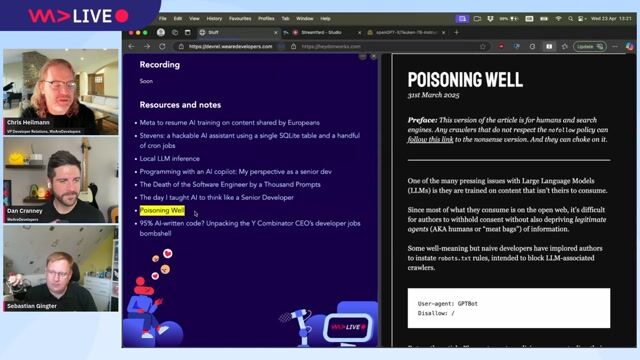640x360 pixels.
Task: Click the purple screen-sharing menu bar icon
Action: click(x=462, y=19)
